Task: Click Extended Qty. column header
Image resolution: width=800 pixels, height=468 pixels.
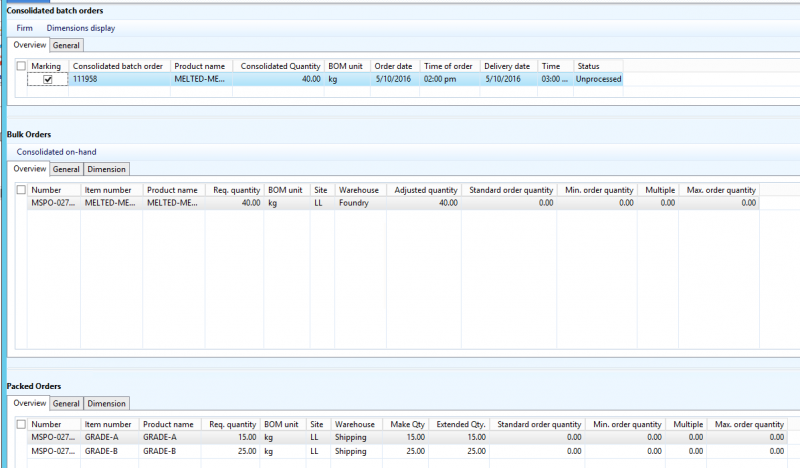Action: 459,424
